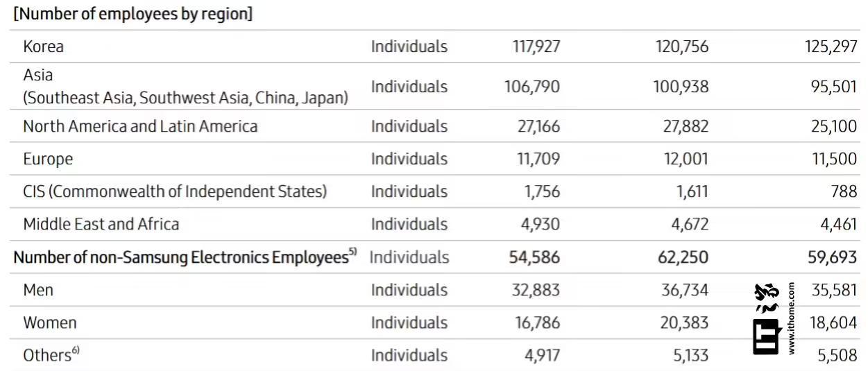Select the Men row label
Image resolution: width=868 pixels, height=371 pixels.
pyautogui.click(x=38, y=290)
